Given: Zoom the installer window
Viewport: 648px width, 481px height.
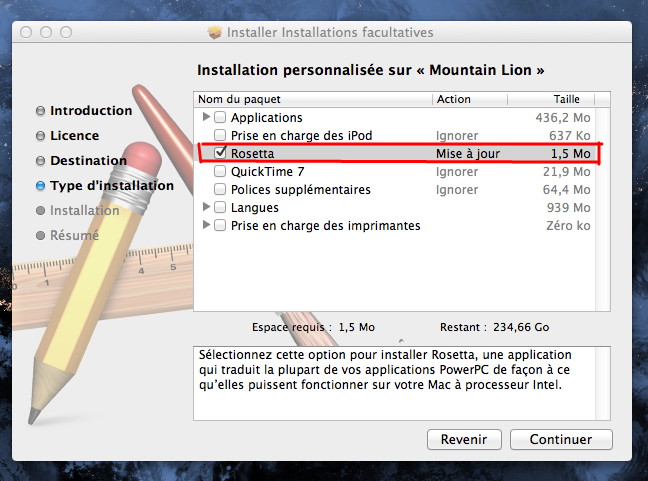Looking at the screenshot, I should pos(66,32).
